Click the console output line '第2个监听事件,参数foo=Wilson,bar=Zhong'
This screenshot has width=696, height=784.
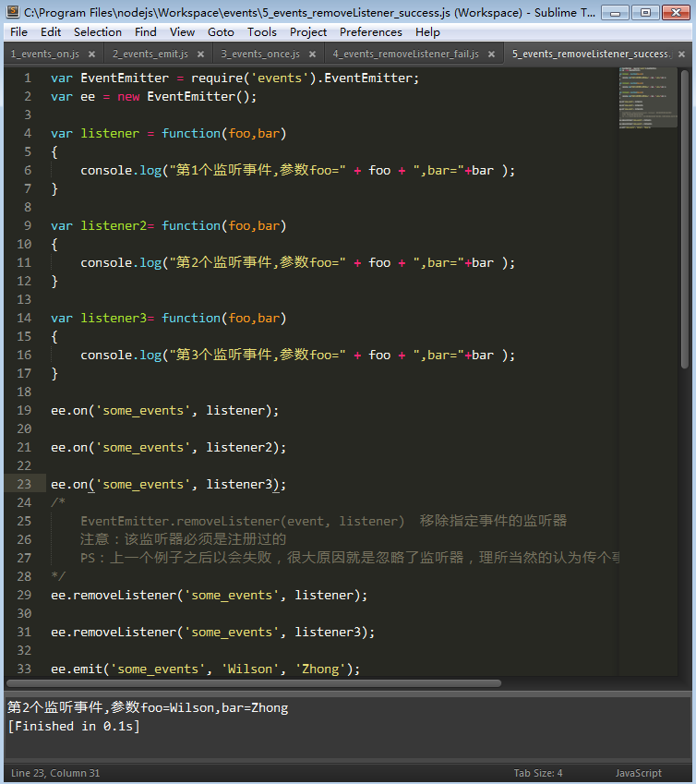tap(148, 707)
